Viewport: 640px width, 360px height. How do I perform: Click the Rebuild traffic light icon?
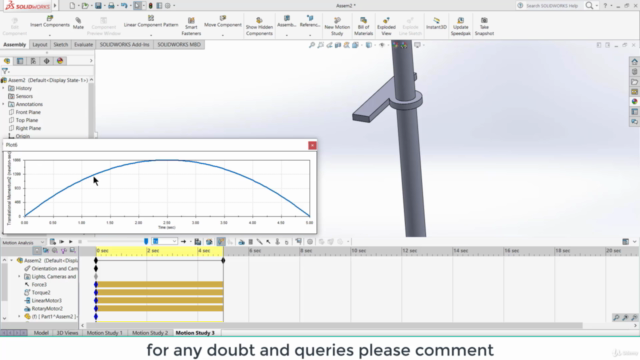coord(151,6)
